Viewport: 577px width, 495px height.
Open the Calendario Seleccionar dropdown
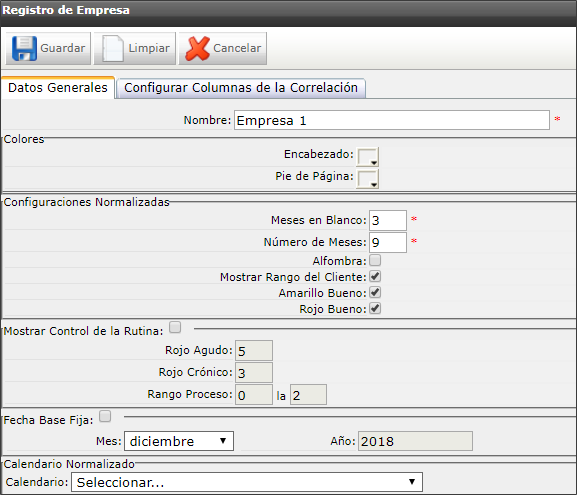pos(247,482)
